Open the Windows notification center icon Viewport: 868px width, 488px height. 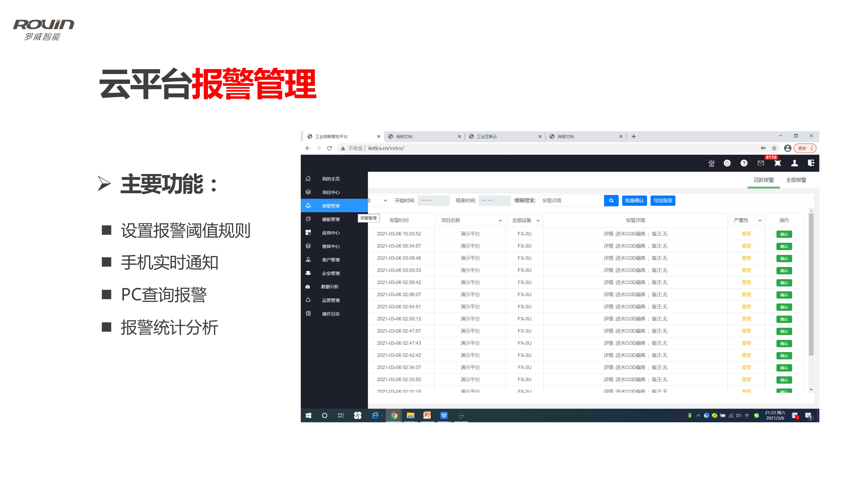809,416
